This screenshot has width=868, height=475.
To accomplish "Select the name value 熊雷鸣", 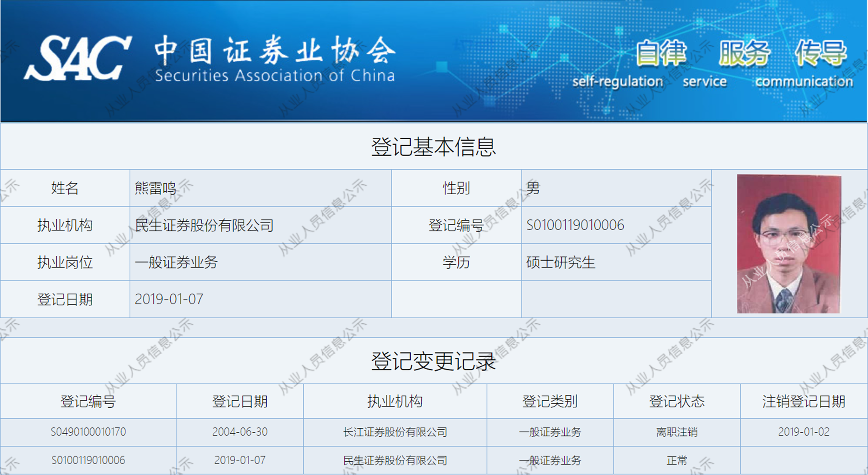I will [x=155, y=188].
